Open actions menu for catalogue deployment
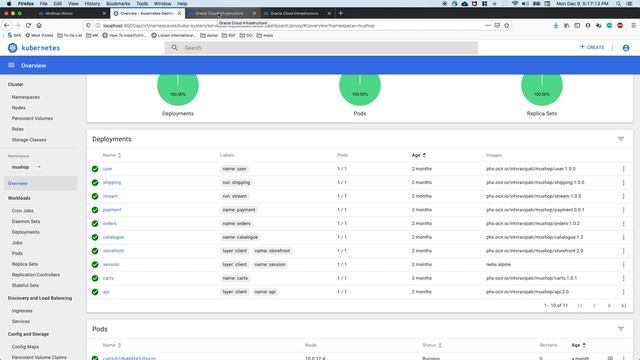The image size is (640, 360). [x=623, y=237]
